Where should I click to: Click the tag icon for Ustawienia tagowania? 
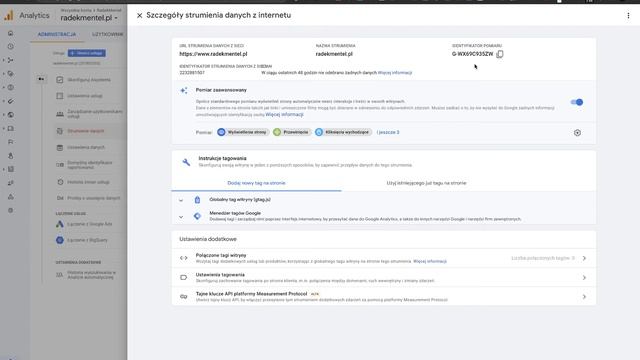pos(184,278)
